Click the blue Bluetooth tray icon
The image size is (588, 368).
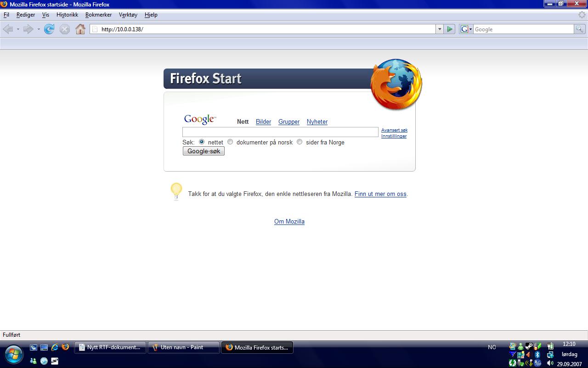point(537,355)
